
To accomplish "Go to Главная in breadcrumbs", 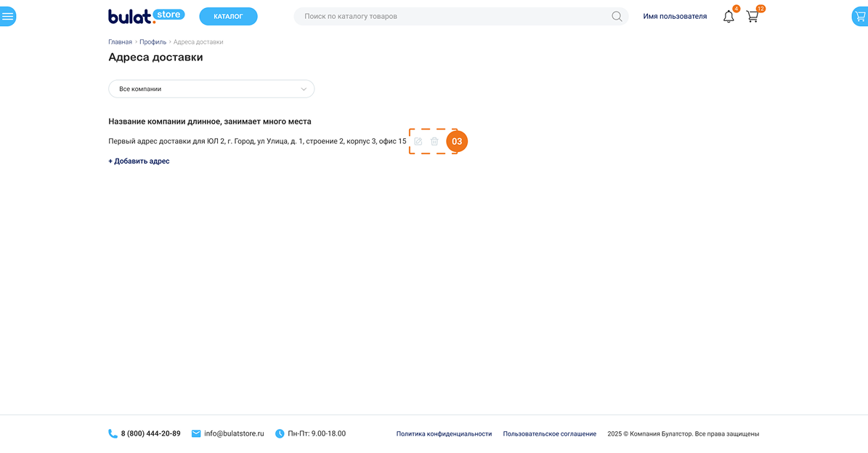I will click(120, 42).
